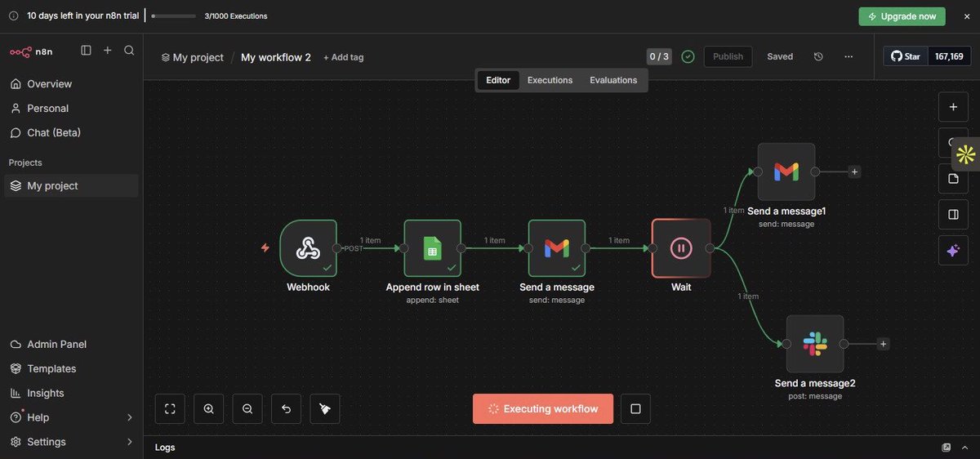The image size is (980, 459).
Task: Open workflow history clock icon
Action: pyautogui.click(x=818, y=56)
